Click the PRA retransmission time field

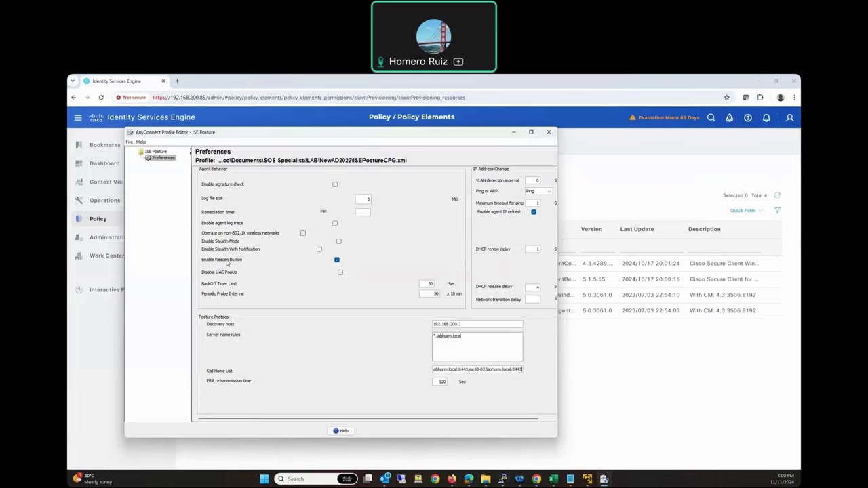click(x=439, y=382)
